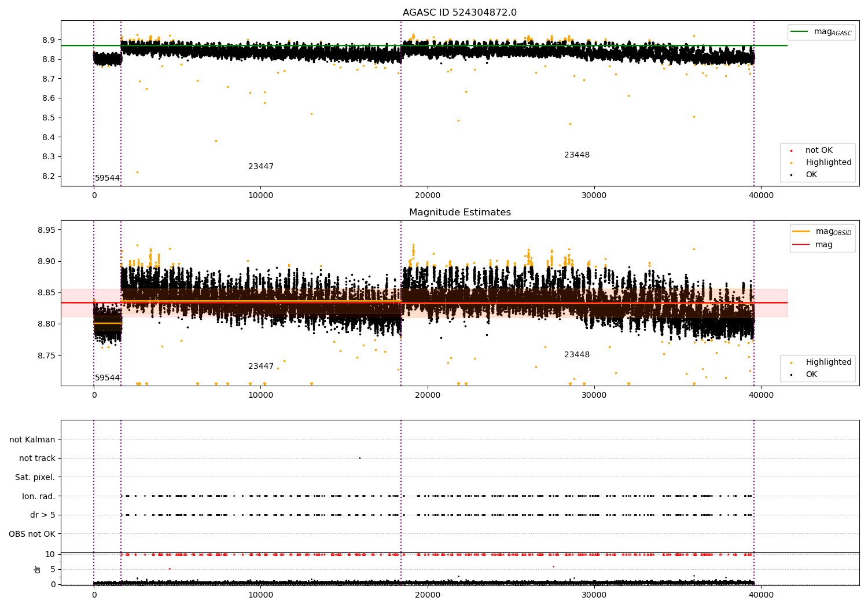Image resolution: width=868 pixels, height=608 pixels.
Task: Click the "8.85" y-axis tick label
Action: click(47, 293)
